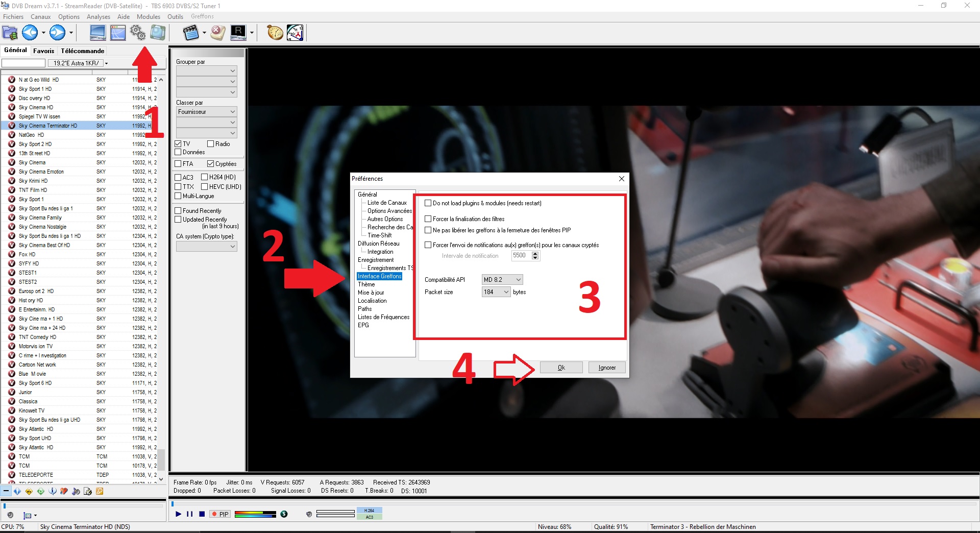Switch to the Télécommande tab
The height and width of the screenshot is (533, 980).
click(x=83, y=51)
